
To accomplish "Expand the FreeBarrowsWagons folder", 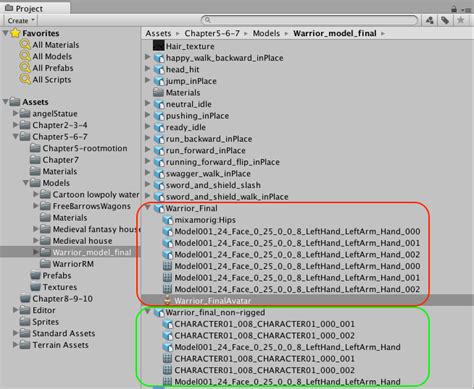I will [36, 206].
